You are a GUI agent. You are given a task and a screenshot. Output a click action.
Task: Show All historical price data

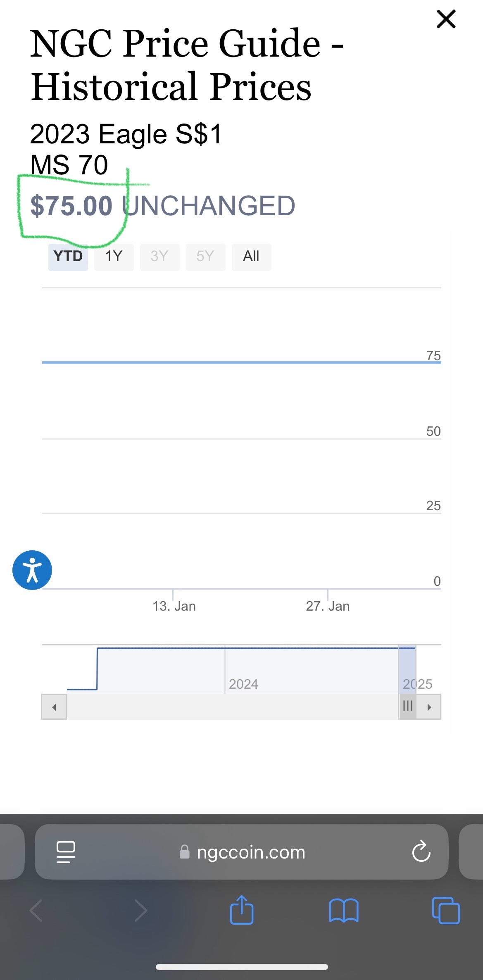pos(251,257)
